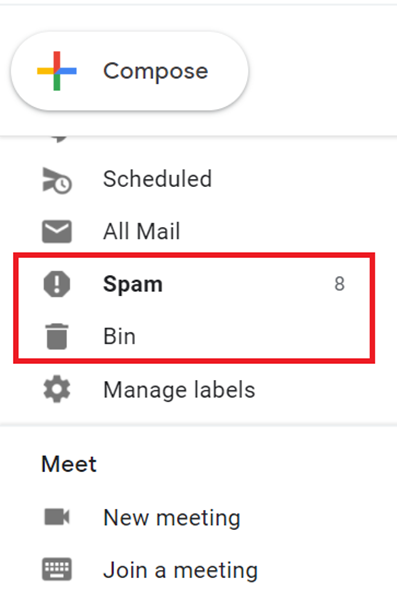The image size is (397, 603).
Task: Click the New meeting video camera icon
Action: (57, 517)
